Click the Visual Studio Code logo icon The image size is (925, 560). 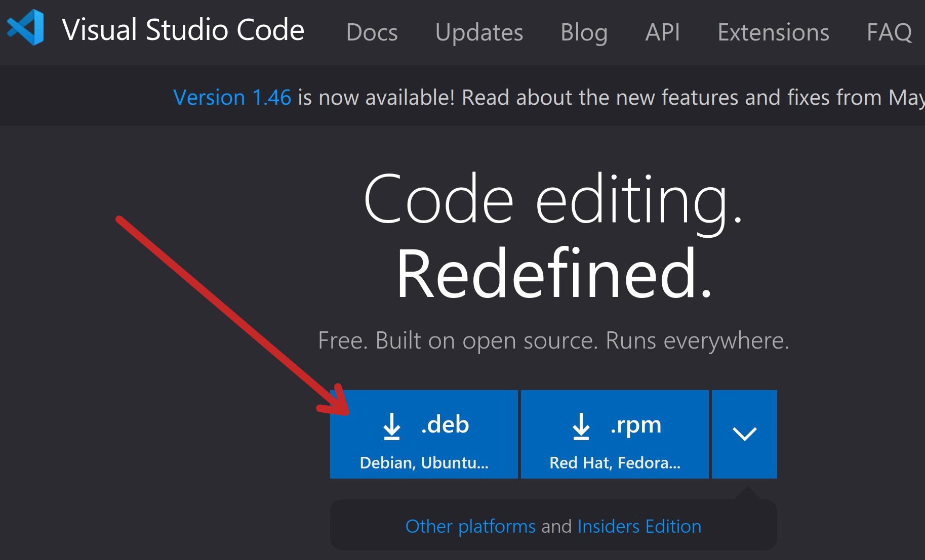(25, 28)
